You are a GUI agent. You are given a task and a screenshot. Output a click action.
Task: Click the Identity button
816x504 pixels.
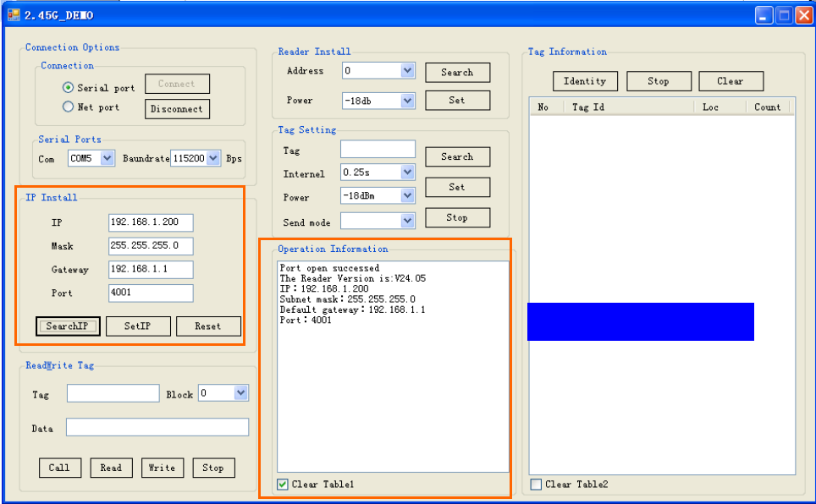point(586,81)
